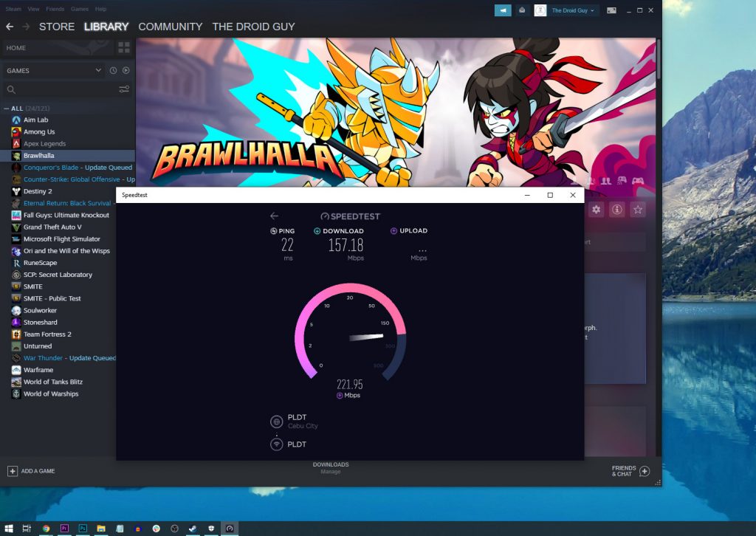Open the Help menu
Image resolution: width=756 pixels, height=536 pixels.
tap(100, 9)
